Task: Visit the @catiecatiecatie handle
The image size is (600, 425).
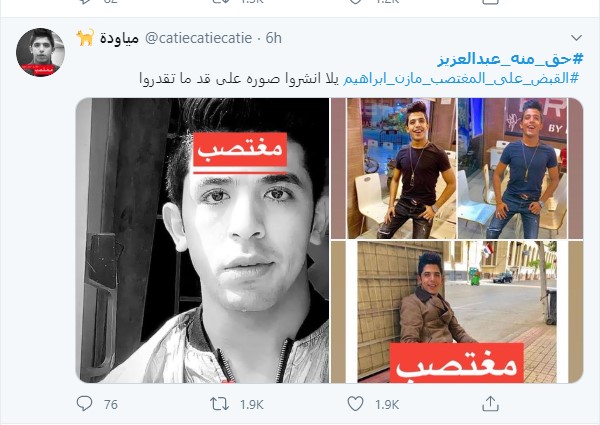Action: pyautogui.click(x=199, y=38)
